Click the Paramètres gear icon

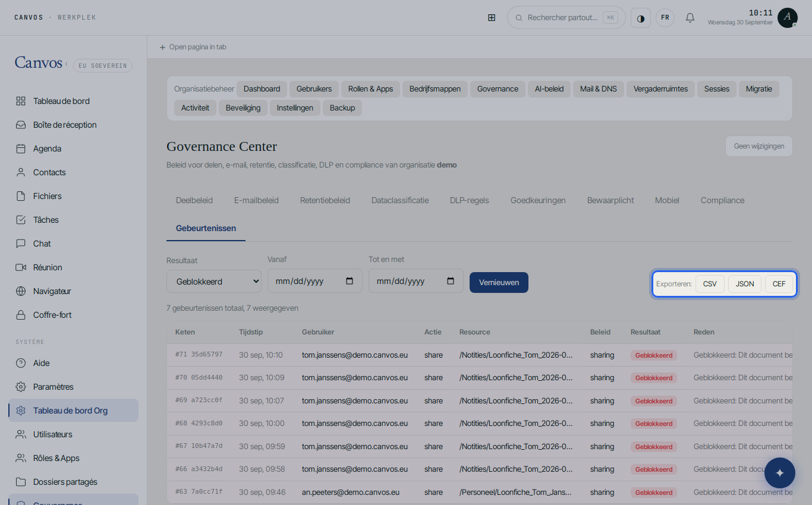tap(21, 387)
